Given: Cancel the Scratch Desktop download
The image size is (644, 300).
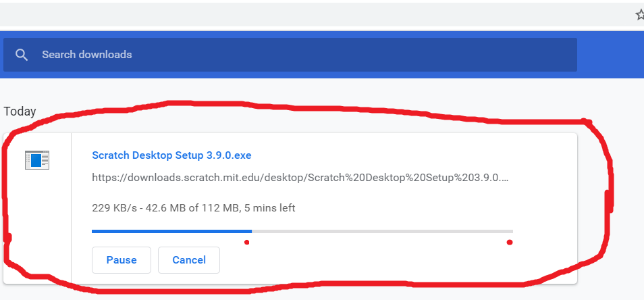Looking at the screenshot, I should coord(189,260).
